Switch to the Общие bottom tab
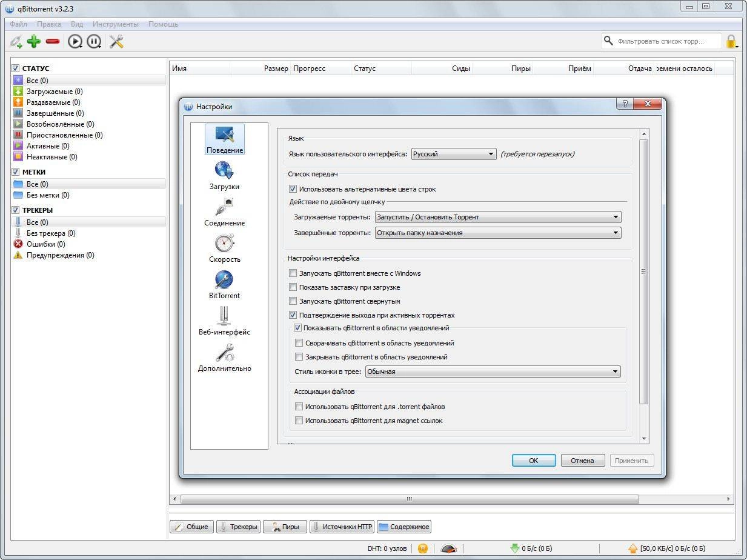Screen dimensions: 747x560 point(191,527)
